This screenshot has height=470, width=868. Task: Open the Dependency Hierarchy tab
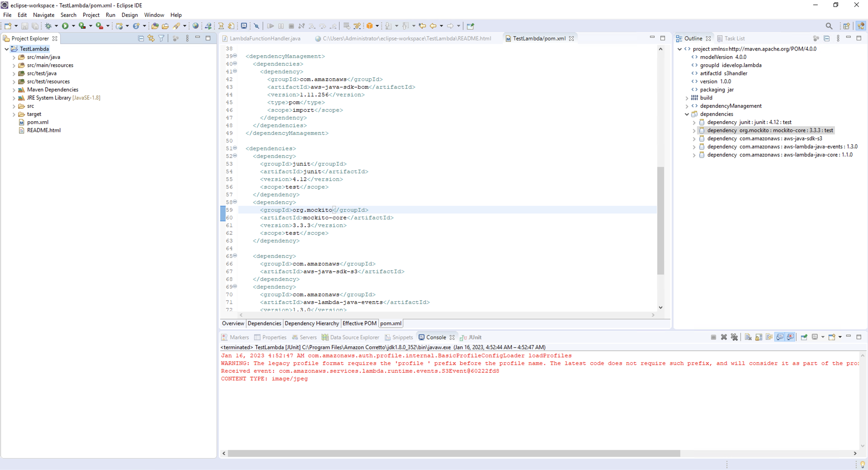(x=311, y=323)
